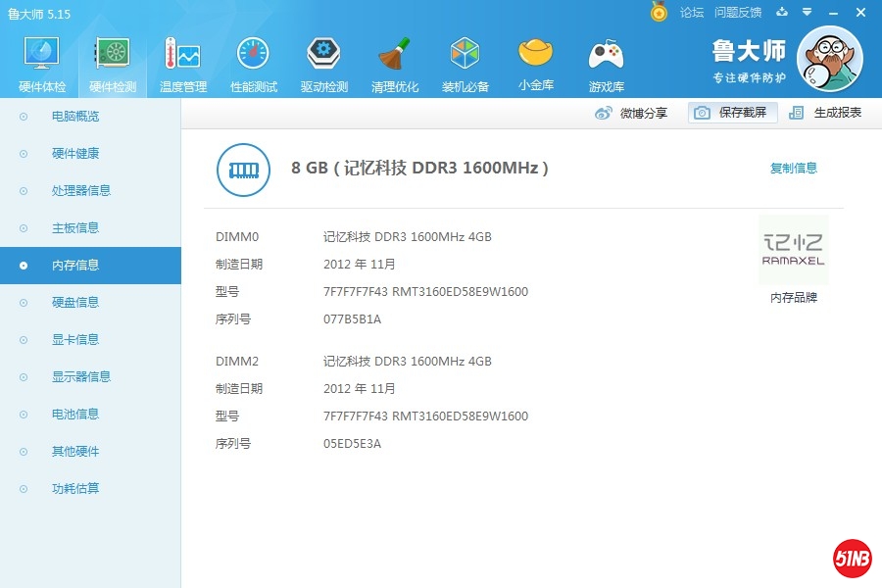882x588 pixels.
Task: Click the 复制信息 copy info link
Action: tap(793, 169)
